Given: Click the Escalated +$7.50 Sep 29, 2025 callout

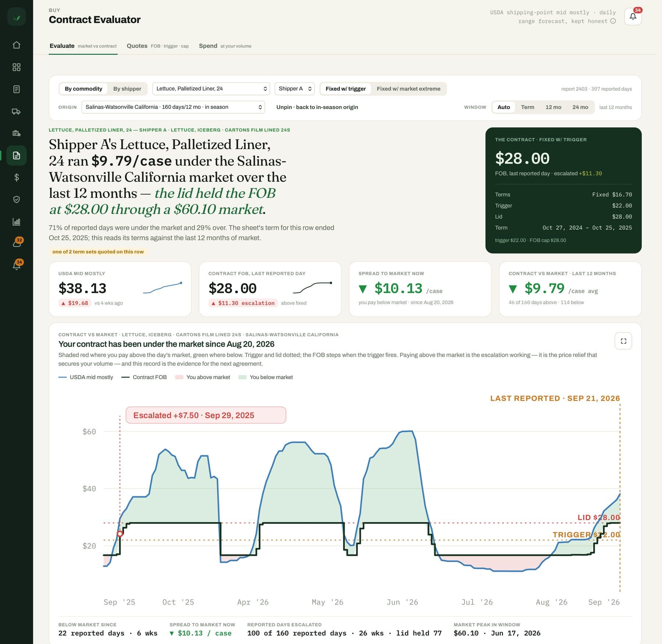Looking at the screenshot, I should click(x=206, y=415).
